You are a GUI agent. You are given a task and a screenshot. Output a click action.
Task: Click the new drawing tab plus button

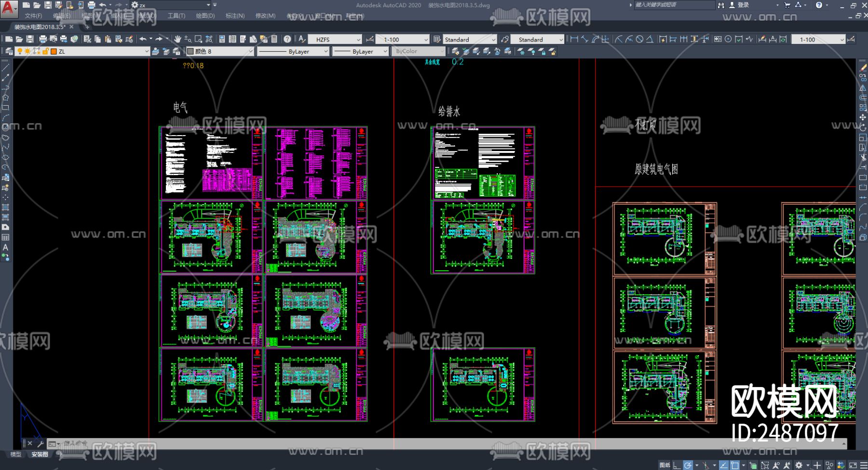coord(87,27)
